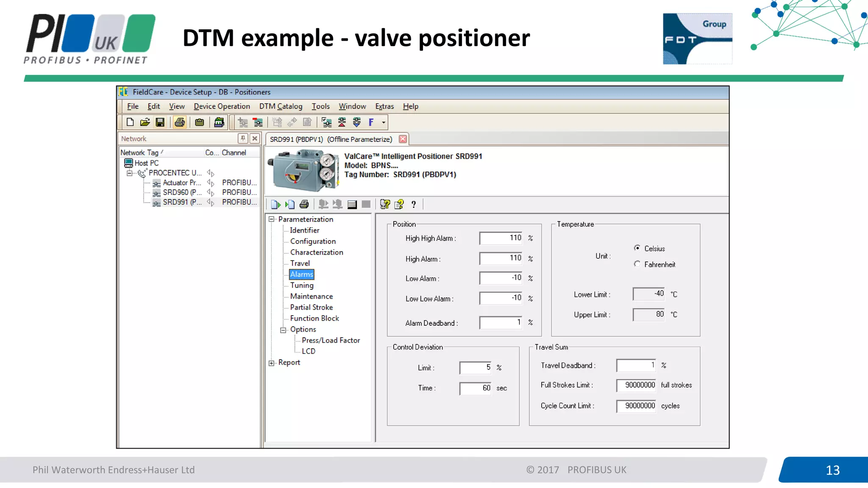
Task: Open the LCD option page
Action: pos(309,352)
